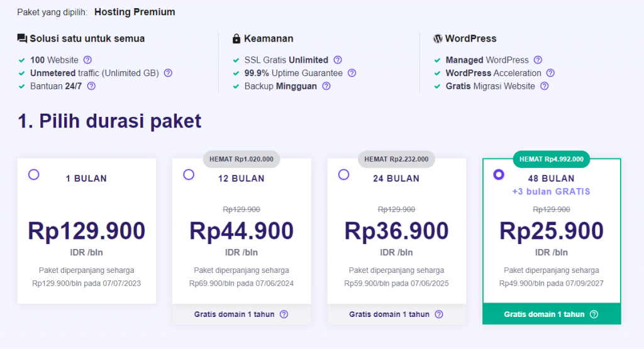Select the 12 Bulan radio button

coord(189,175)
